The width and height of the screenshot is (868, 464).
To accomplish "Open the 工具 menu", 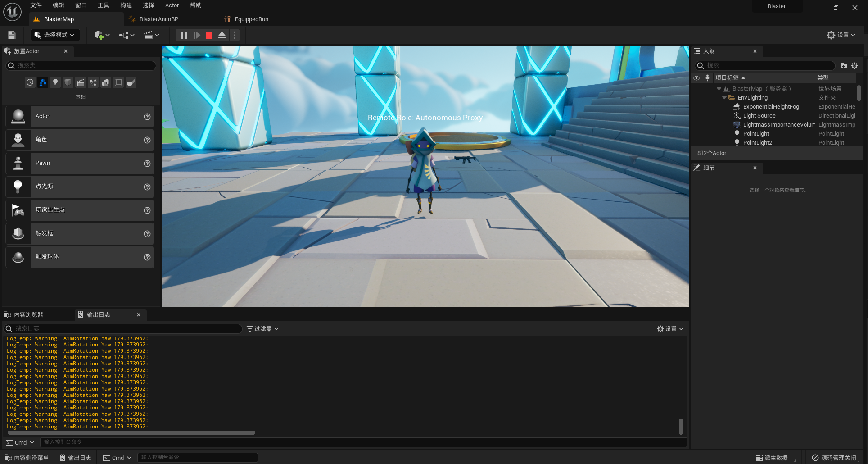I will (104, 5).
